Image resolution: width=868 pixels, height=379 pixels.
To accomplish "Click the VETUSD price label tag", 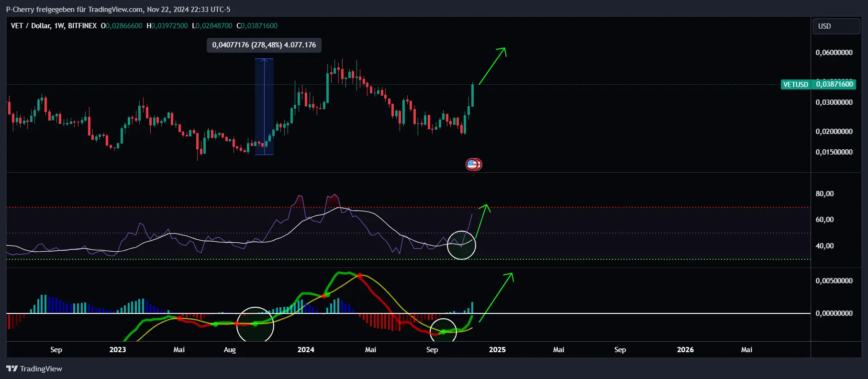I will (795, 84).
